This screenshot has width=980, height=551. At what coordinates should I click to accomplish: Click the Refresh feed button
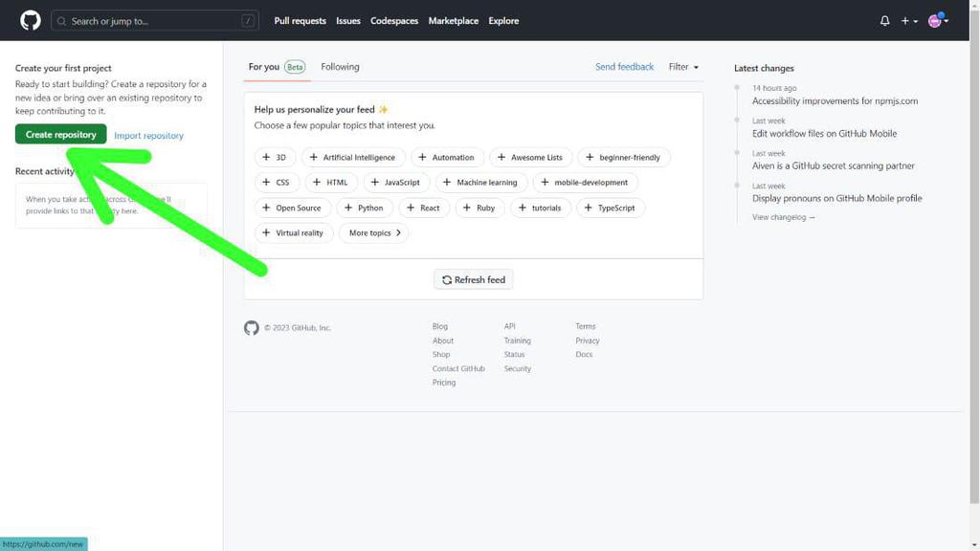pos(473,280)
